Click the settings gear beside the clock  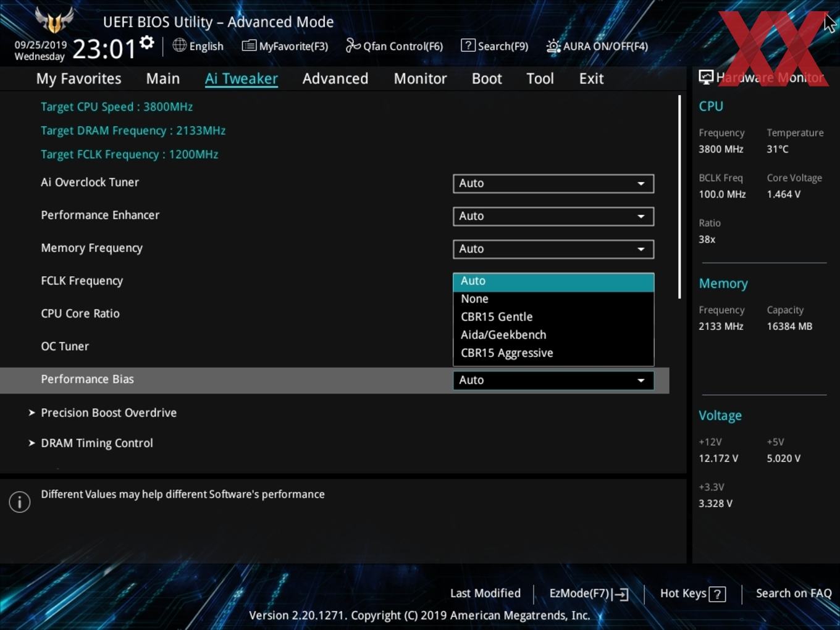[x=147, y=43]
